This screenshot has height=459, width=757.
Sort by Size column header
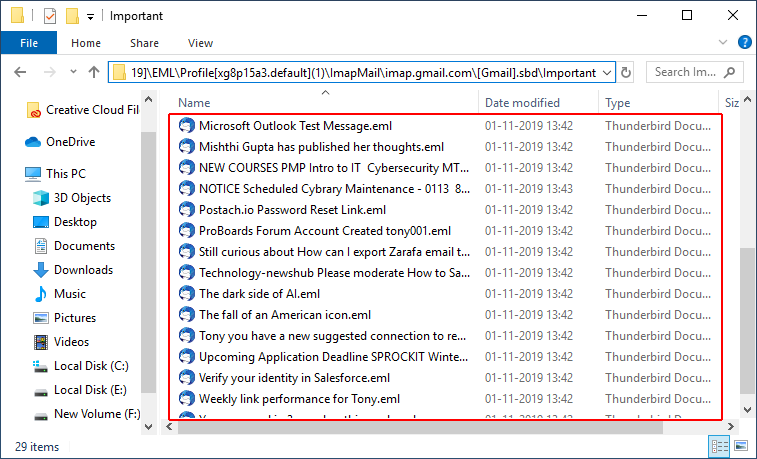(x=732, y=103)
